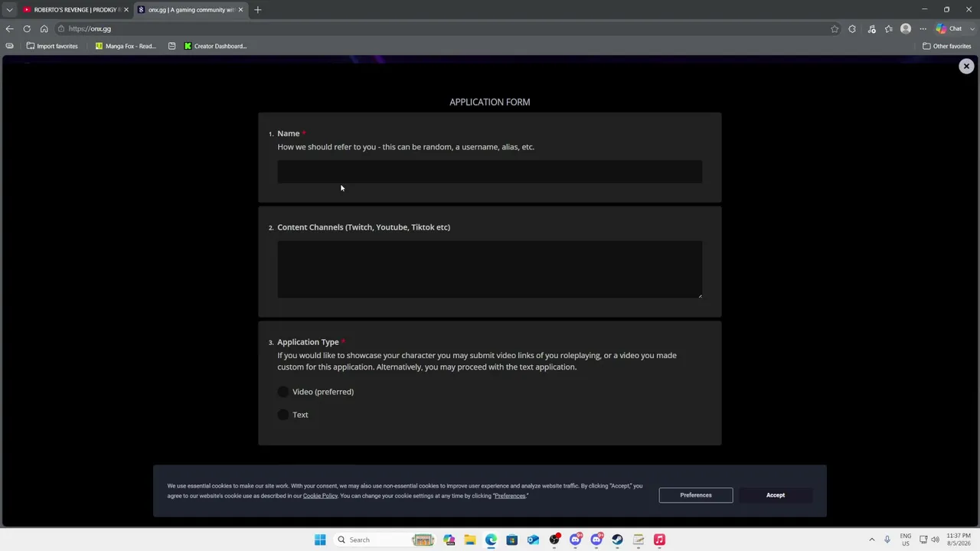Click the taskbar Search box
This screenshot has width=980, height=551.
pos(384,540)
